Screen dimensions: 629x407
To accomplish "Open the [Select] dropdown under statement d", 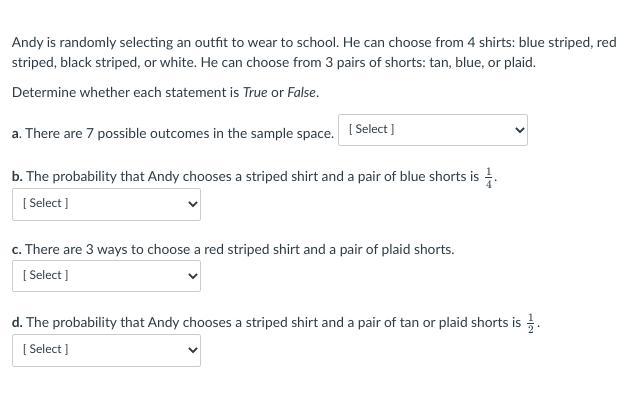I will click(105, 349).
